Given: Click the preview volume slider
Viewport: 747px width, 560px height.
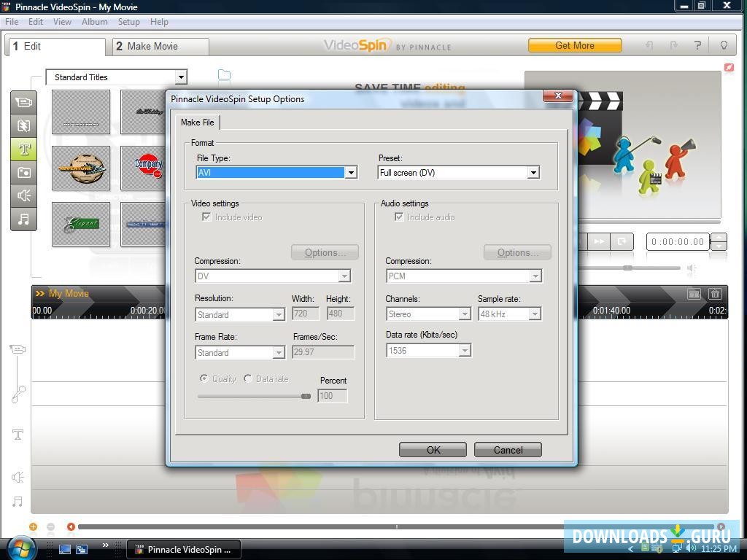Looking at the screenshot, I should 629,268.
